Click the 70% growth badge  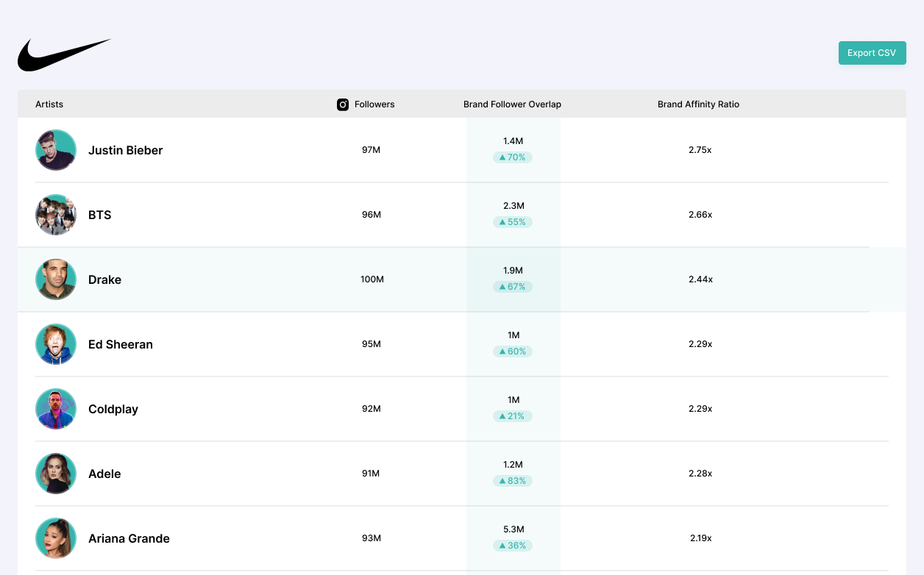[x=513, y=157]
